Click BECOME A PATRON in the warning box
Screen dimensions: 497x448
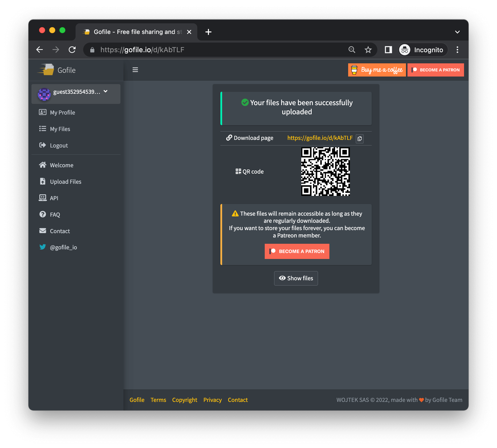[297, 251]
